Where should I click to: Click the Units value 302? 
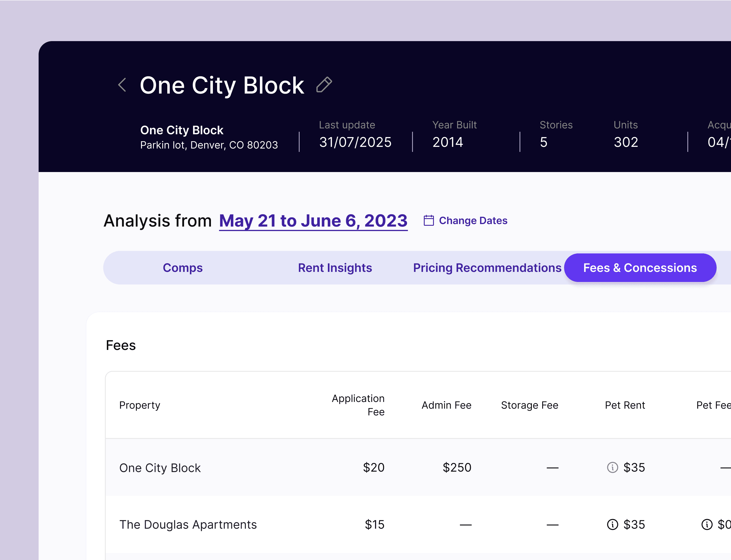pyautogui.click(x=626, y=142)
